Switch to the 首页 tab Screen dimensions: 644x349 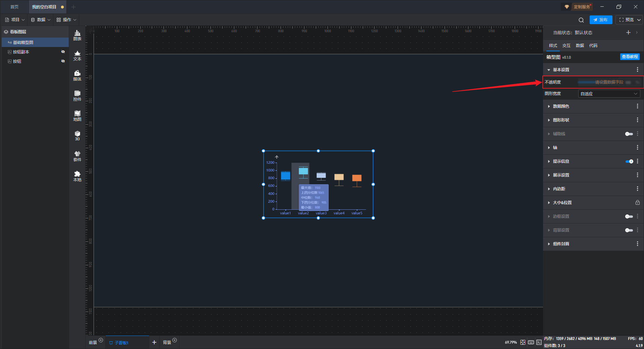tap(14, 7)
